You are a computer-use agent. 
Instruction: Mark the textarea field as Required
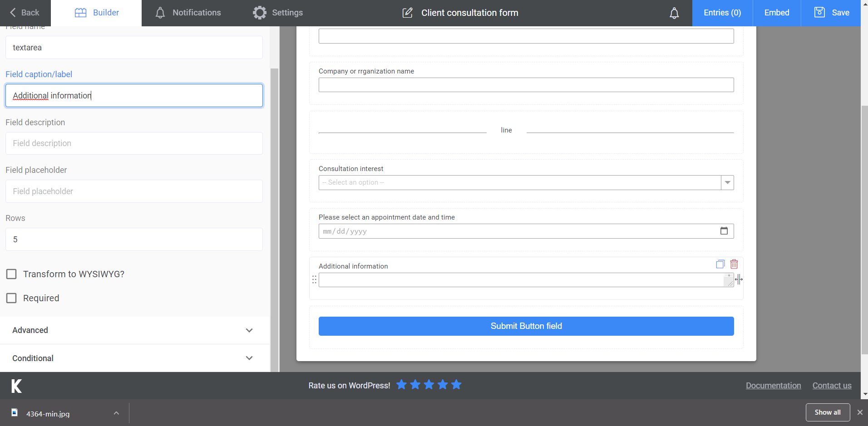click(11, 298)
